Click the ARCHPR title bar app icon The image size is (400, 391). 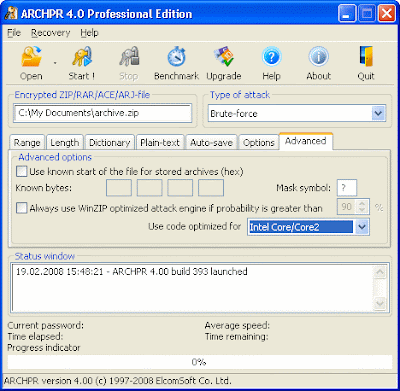click(11, 14)
